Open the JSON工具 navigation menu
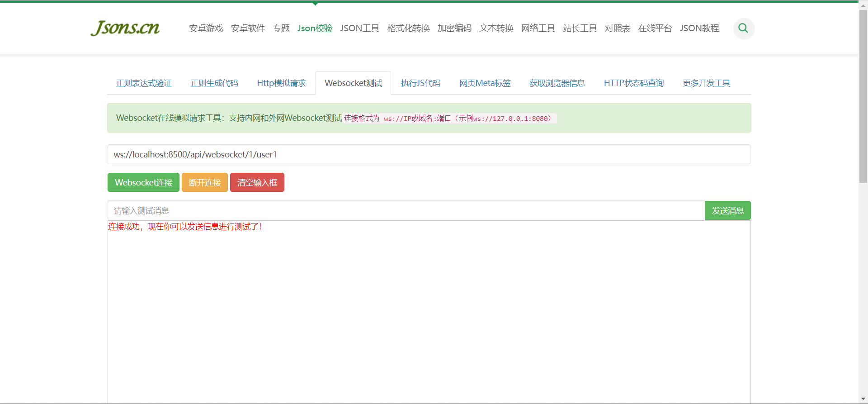Viewport: 868px width, 404px height. 360,29
